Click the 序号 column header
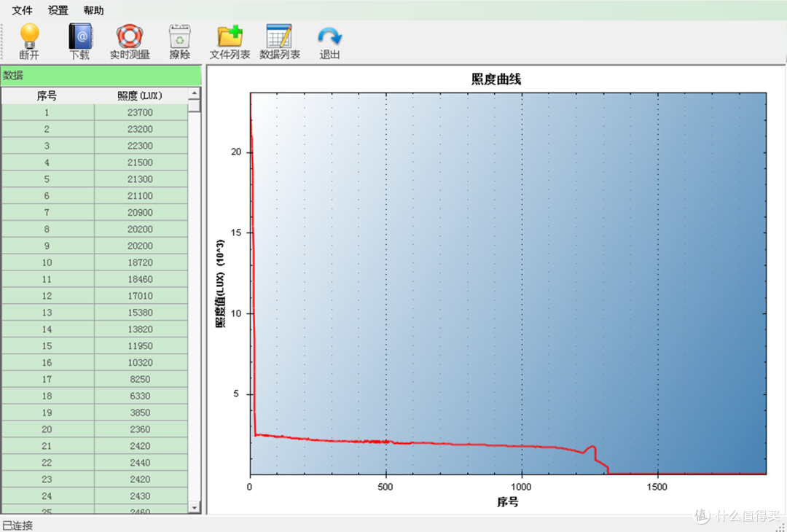The image size is (787, 532). pos(47,95)
